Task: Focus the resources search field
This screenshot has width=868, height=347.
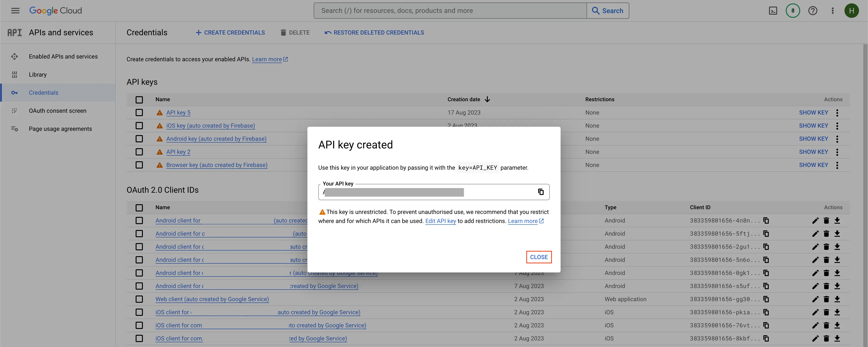Action: point(450,11)
